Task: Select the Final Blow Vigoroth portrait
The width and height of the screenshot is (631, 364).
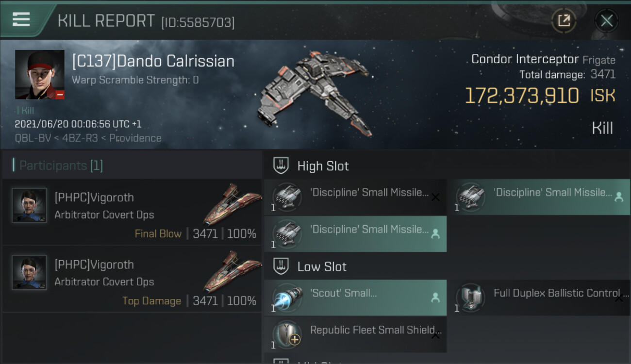Action: click(29, 205)
